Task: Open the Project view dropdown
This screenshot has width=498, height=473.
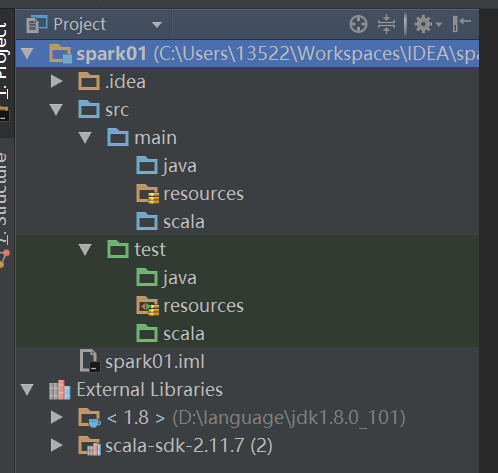Action: (x=157, y=25)
